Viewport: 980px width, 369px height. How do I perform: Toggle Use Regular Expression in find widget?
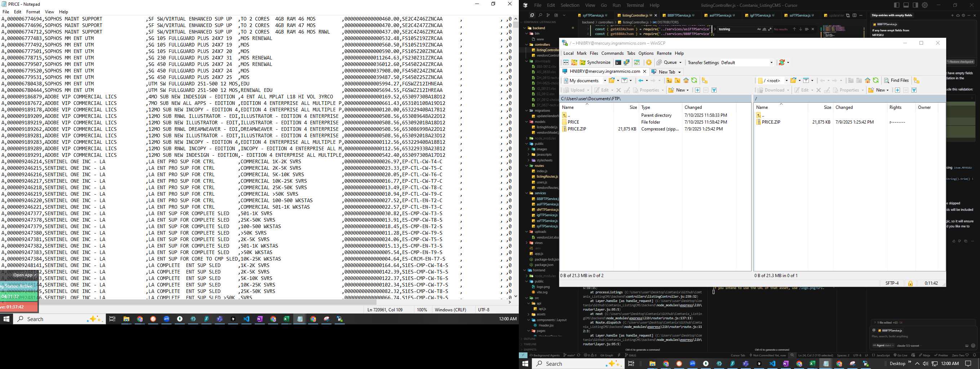point(770,29)
